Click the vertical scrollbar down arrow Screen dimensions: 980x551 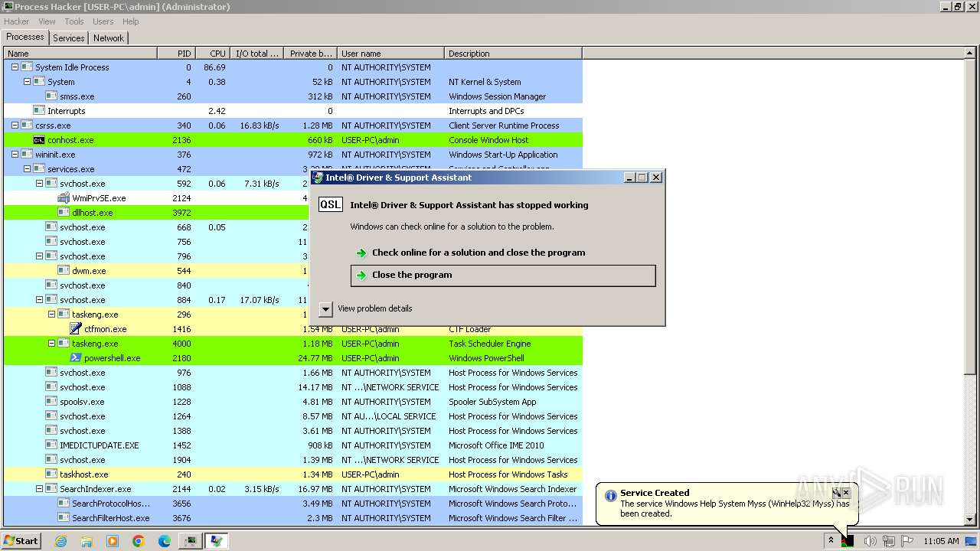(970, 520)
